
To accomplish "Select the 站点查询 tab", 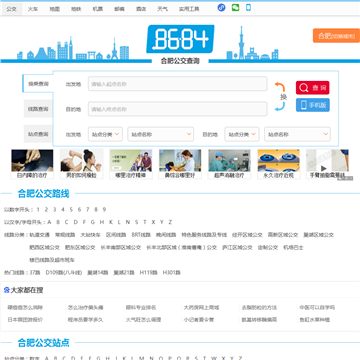I will tap(38, 134).
